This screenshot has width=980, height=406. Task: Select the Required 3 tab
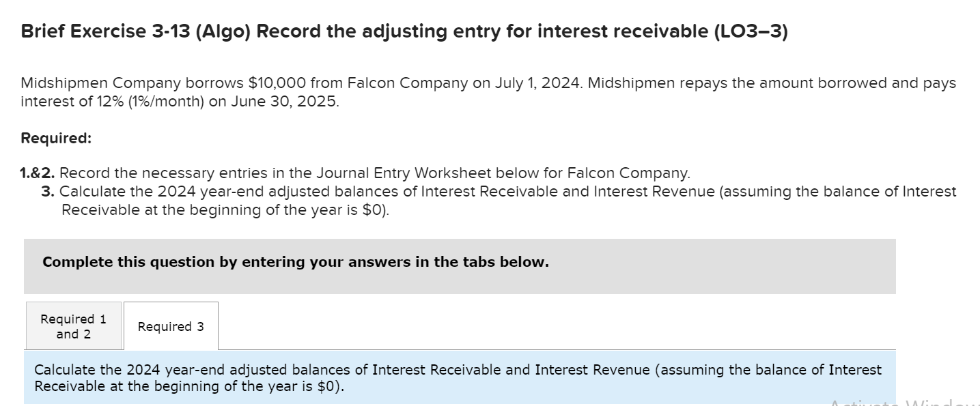[x=170, y=326]
